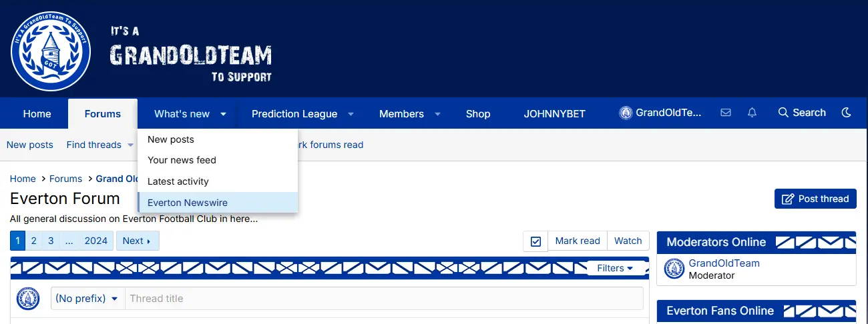868x324 pixels.
Task: Open the alerts bell icon
Action: click(x=752, y=113)
